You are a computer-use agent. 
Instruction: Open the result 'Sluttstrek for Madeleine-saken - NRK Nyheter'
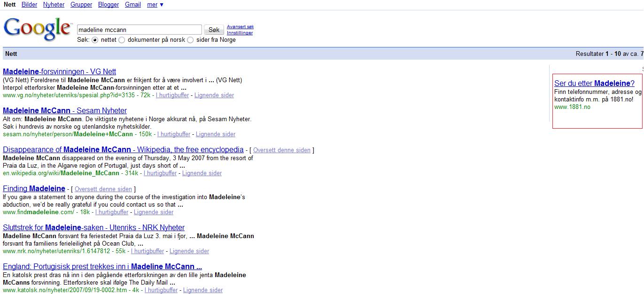click(93, 228)
